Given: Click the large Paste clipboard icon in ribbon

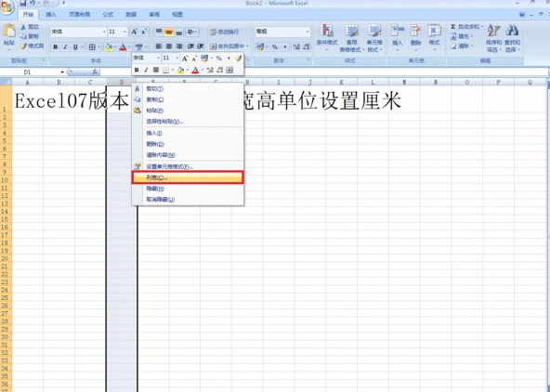Looking at the screenshot, I should pos(8,31).
